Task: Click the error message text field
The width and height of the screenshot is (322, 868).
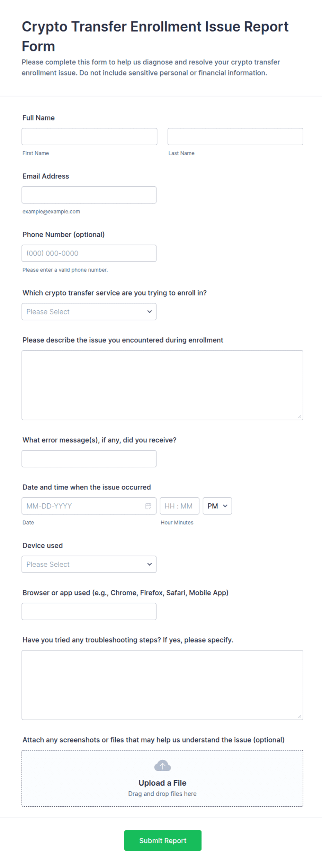Action: click(x=89, y=459)
